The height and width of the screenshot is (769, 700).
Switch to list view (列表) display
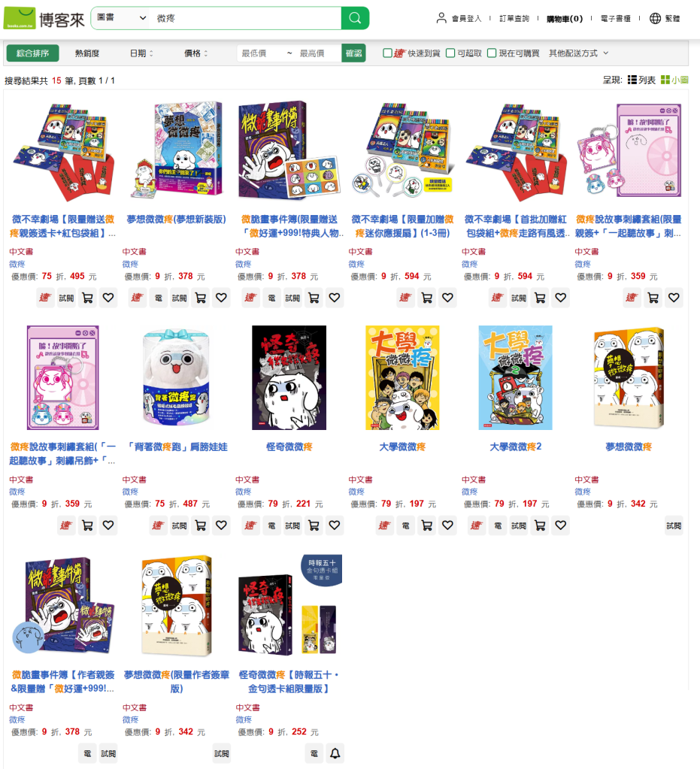pos(641,80)
